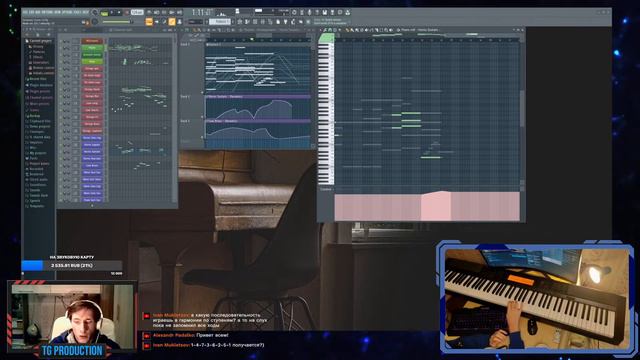
Task: Expand the Backup folder in the browser
Action: [33, 116]
